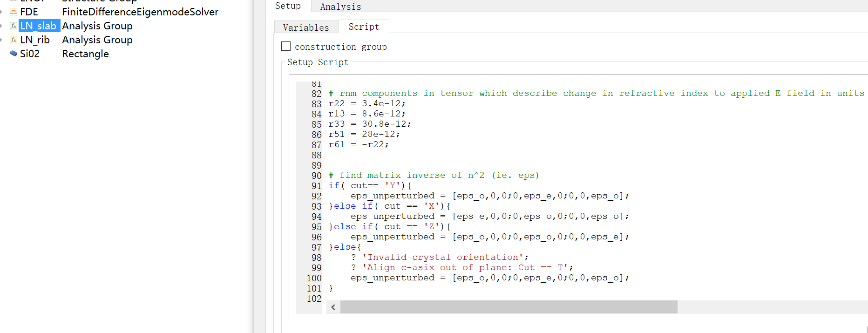Select the LN_slab object name

[38, 26]
